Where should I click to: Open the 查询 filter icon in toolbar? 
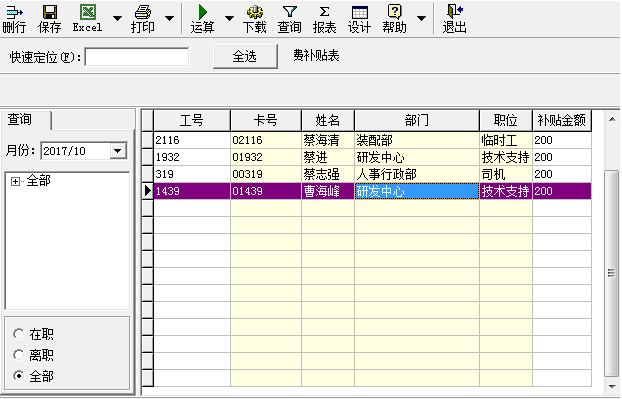[290, 19]
